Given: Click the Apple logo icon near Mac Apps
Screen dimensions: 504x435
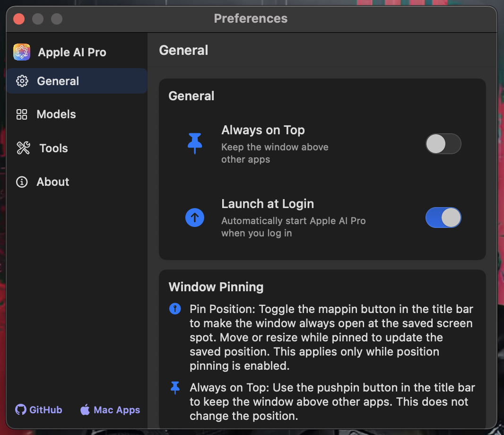Looking at the screenshot, I should pos(85,409).
